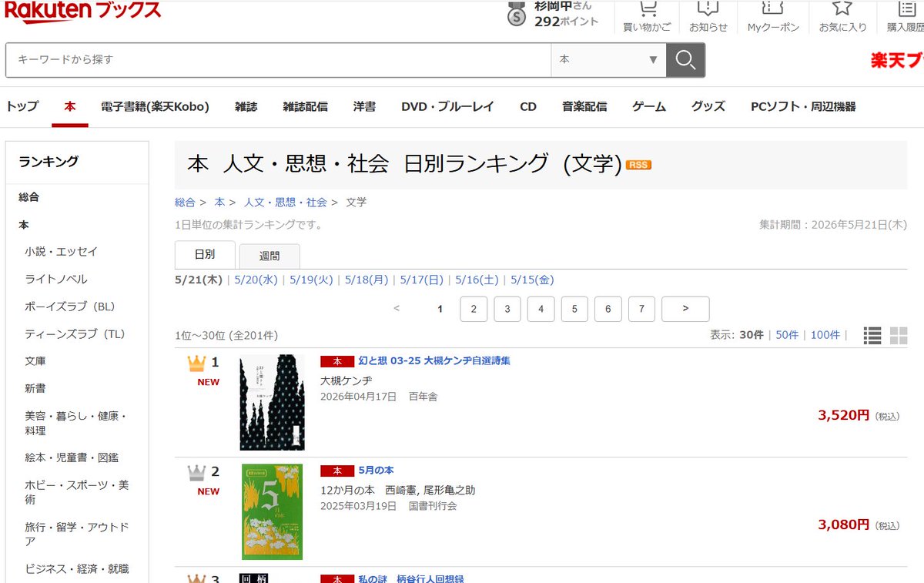924x583 pixels.
Task: Switch to the 週間 ranking tab
Action: click(x=269, y=256)
